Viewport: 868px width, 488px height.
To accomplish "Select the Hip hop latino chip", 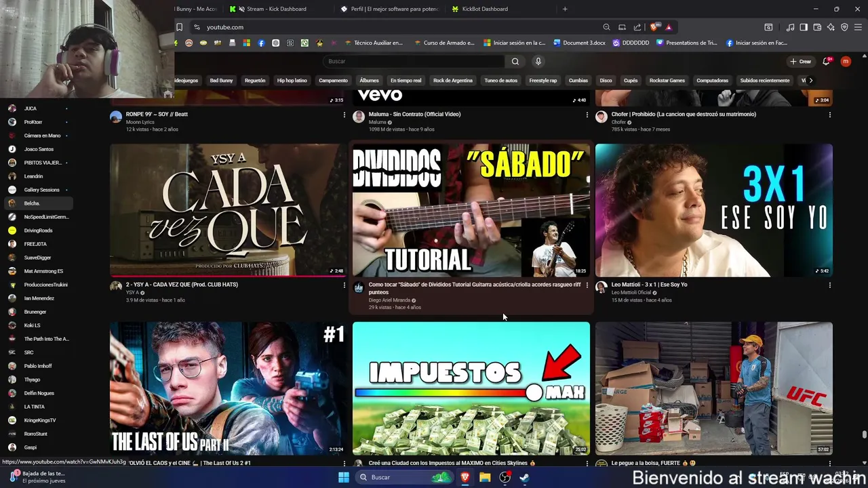I will (x=292, y=81).
